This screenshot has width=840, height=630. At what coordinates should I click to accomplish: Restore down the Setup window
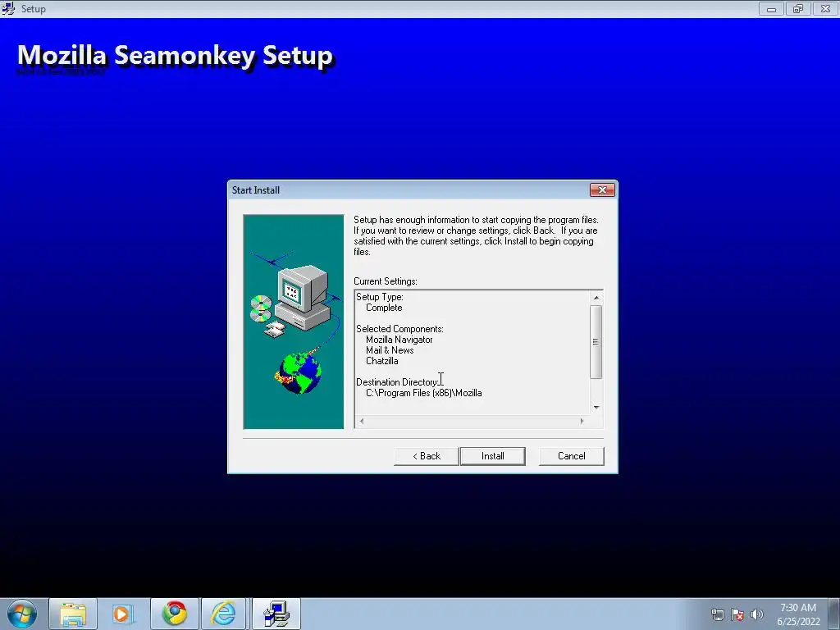click(798, 8)
